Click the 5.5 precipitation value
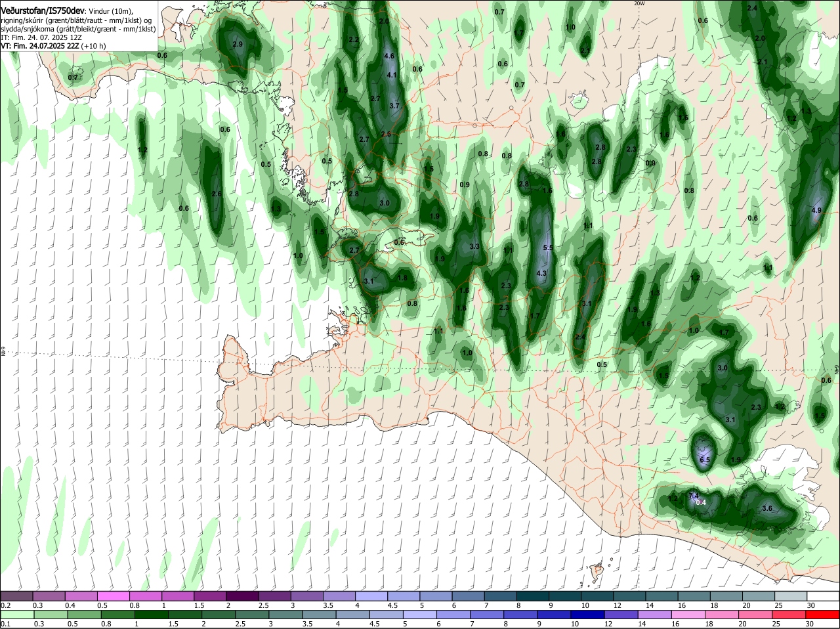The image size is (840, 629). pos(549,248)
